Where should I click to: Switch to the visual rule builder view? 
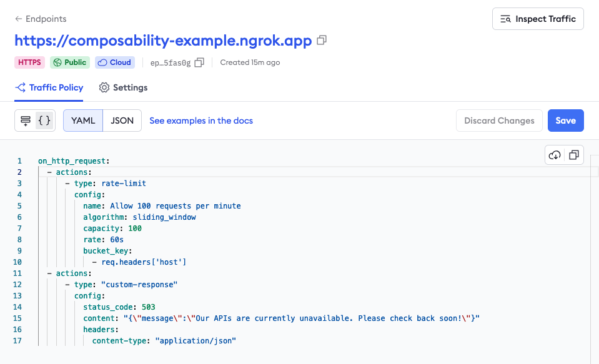[26, 121]
